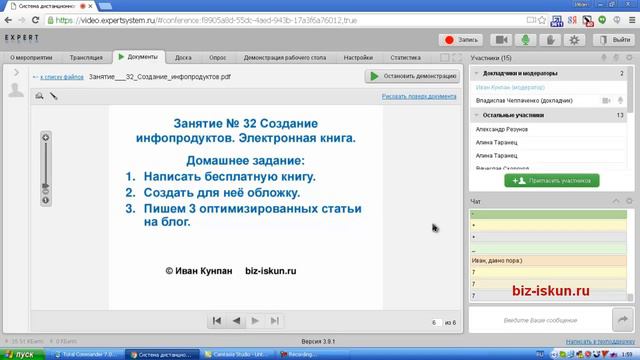
Task: Click the hand icon in the Участники header
Action: coord(616,58)
